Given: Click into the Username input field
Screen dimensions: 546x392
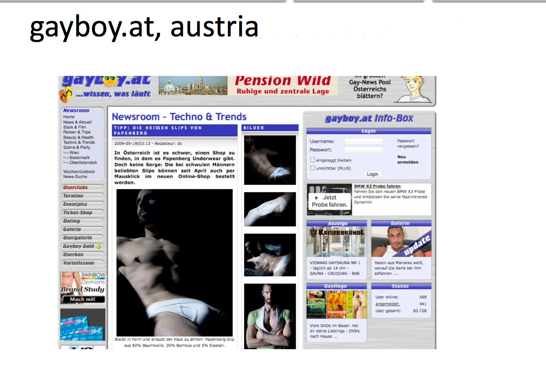Looking at the screenshot, I should [x=363, y=141].
